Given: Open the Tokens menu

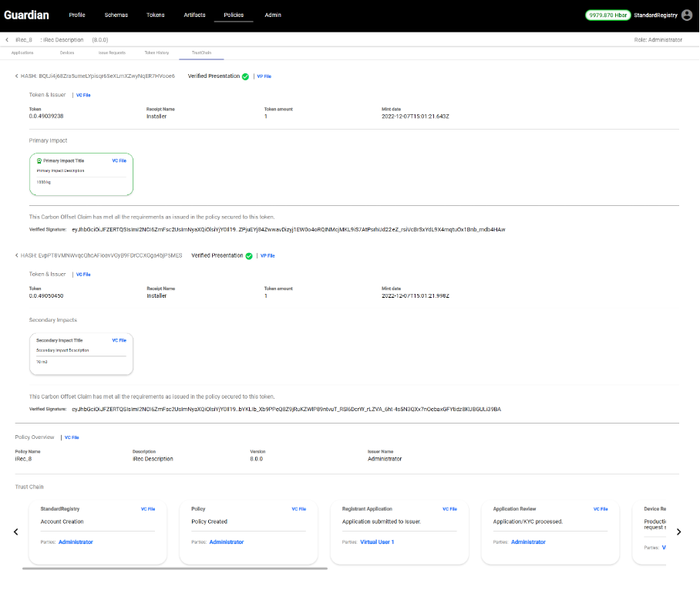Looking at the screenshot, I should tap(156, 15).
